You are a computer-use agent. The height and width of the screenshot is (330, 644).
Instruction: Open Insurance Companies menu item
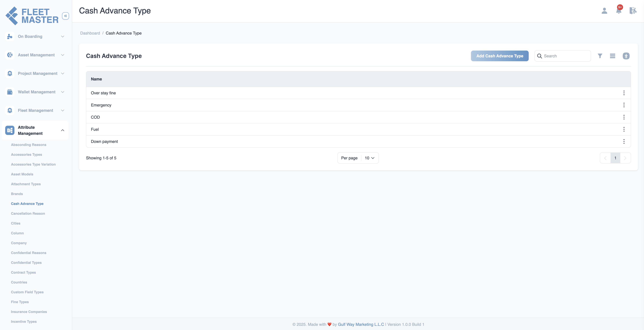point(29,312)
